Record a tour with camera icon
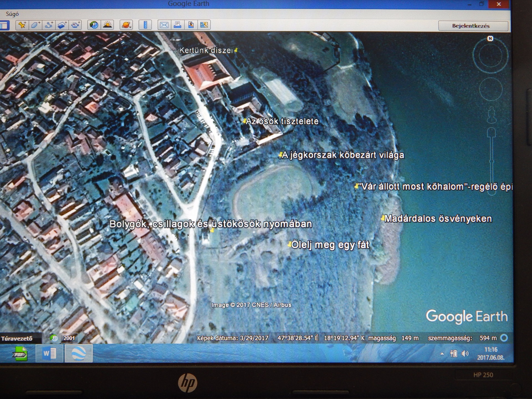Screen dimensions: 532x399 [x=75, y=25]
